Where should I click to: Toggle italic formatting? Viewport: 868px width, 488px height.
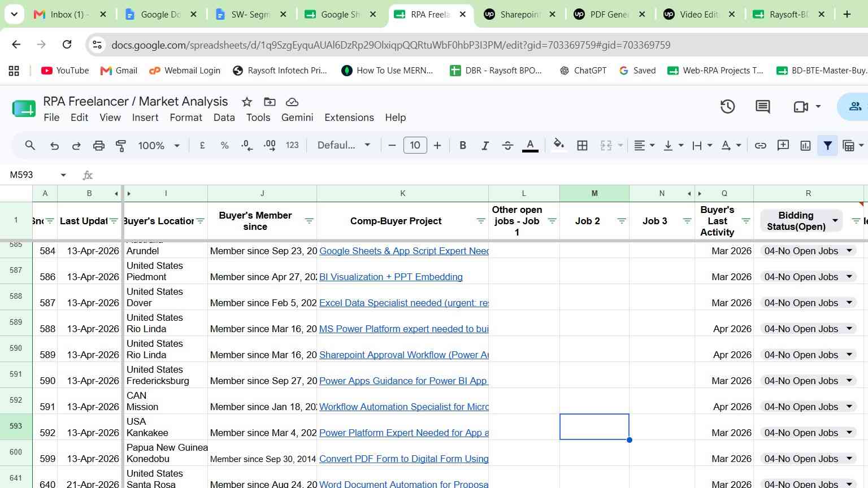tap(485, 145)
